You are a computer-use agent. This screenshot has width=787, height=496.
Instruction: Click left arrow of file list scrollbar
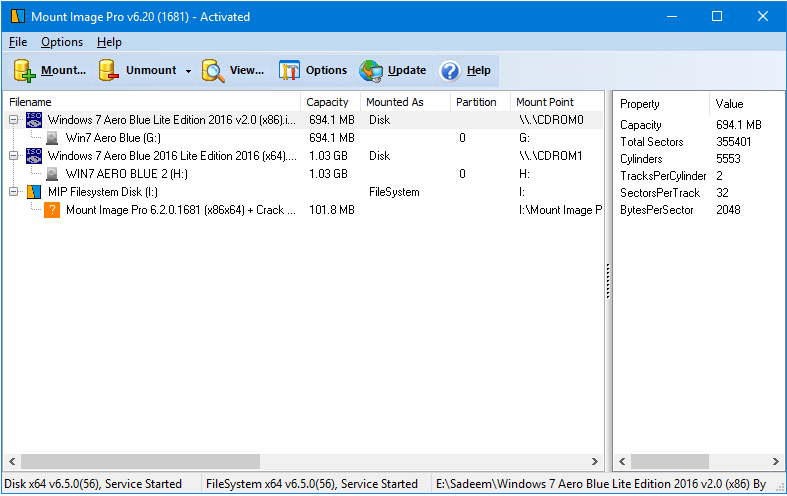(x=13, y=461)
